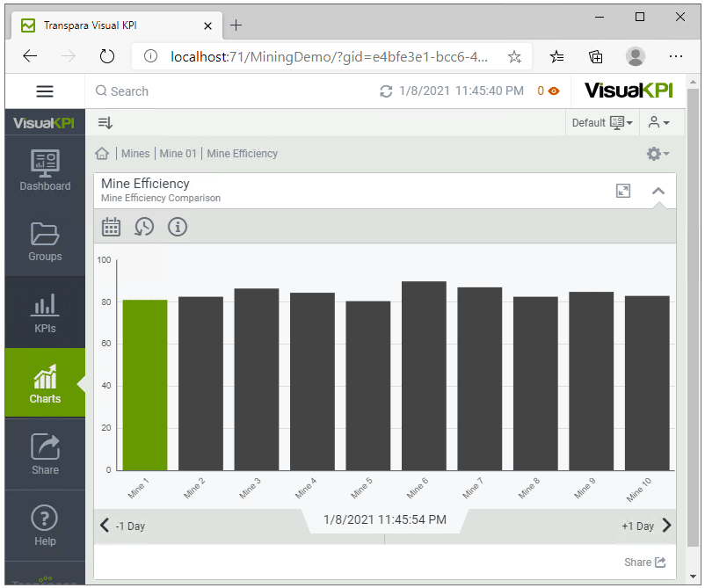Viewport: 705px width, 588px height.
Task: Click the Search input field
Action: [x=229, y=91]
